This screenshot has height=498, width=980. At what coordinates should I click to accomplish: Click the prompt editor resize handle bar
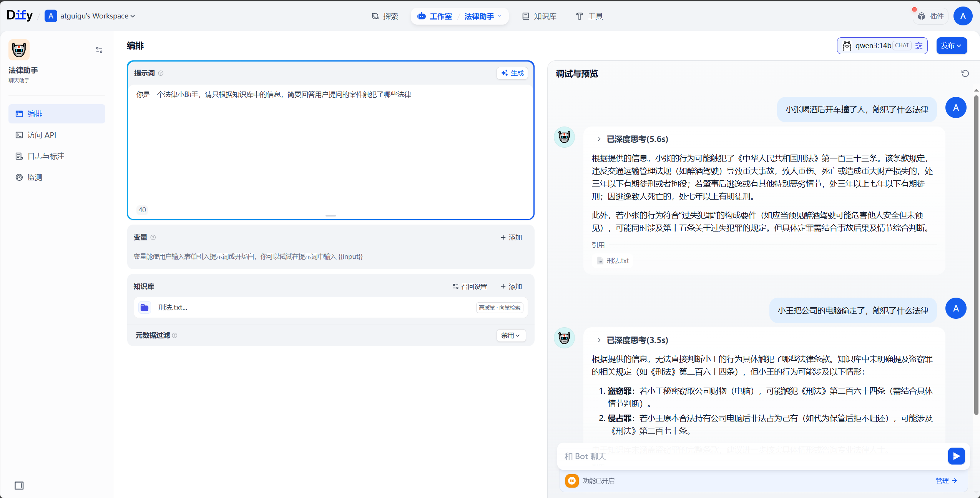[331, 216]
